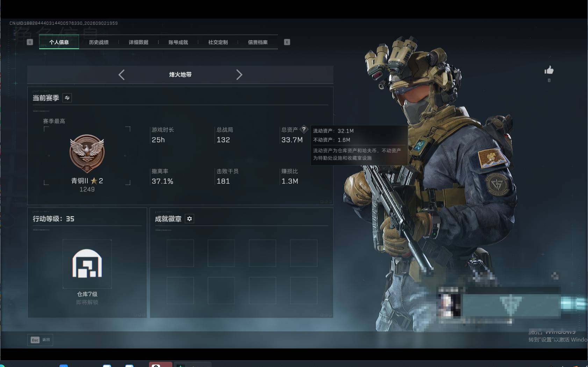Select the first empty badge slot in top row
588x367 pixels.
point(180,253)
